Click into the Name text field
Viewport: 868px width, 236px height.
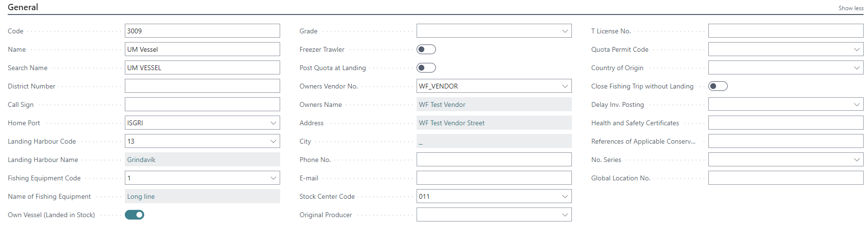(x=202, y=49)
